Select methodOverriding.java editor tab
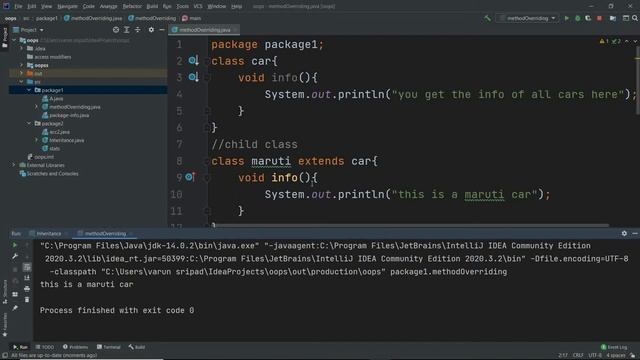 tap(204, 30)
